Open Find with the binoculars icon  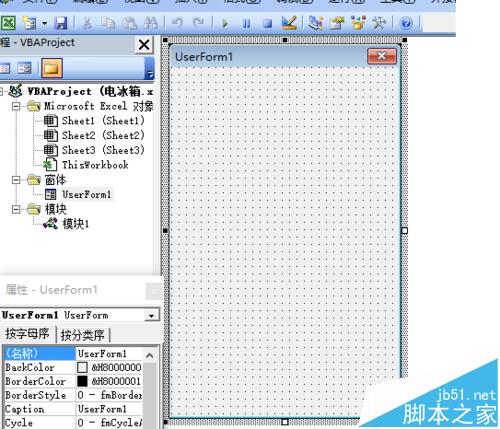151,23
